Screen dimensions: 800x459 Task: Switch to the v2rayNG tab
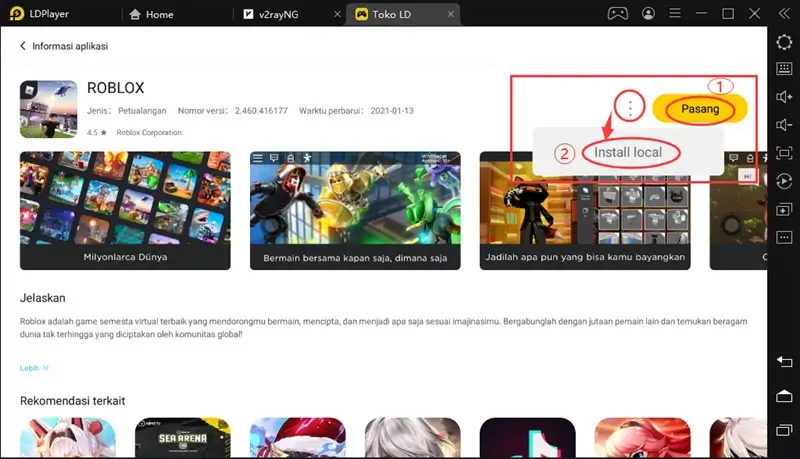pyautogui.click(x=278, y=14)
